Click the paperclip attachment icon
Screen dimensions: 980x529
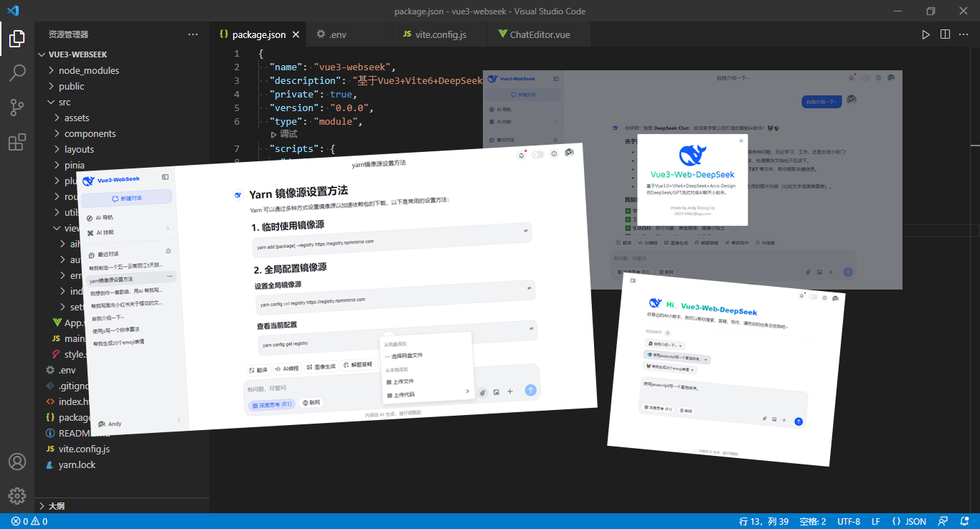tap(484, 391)
